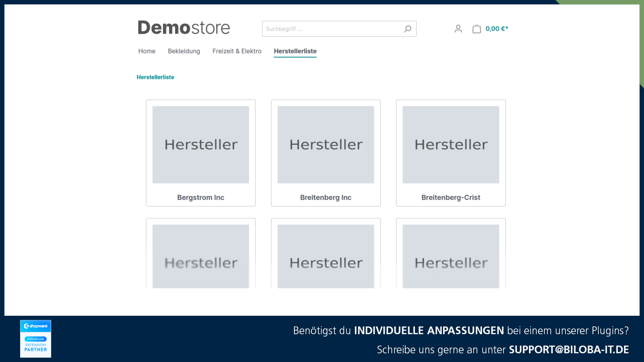Viewport: 644px width, 362px height.
Task: Click the SUPPORT@BILOBA-IT.DE email text
Action: [x=569, y=350]
